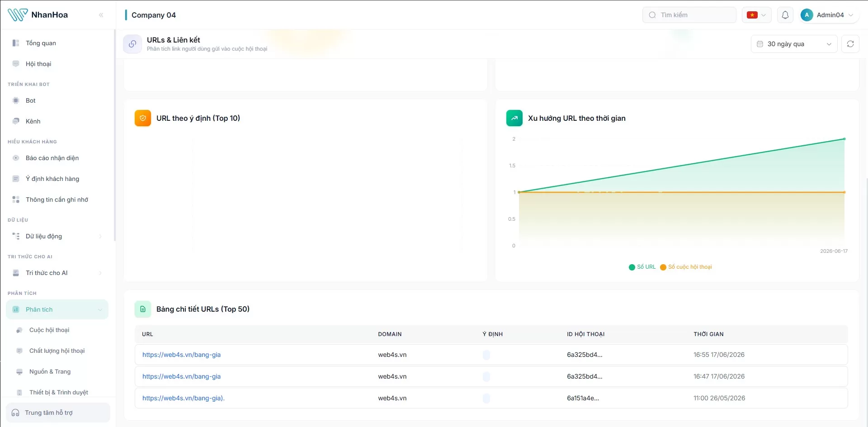Viewport: 868px width, 427px height.
Task: Open the language flag dropdown
Action: 756,15
